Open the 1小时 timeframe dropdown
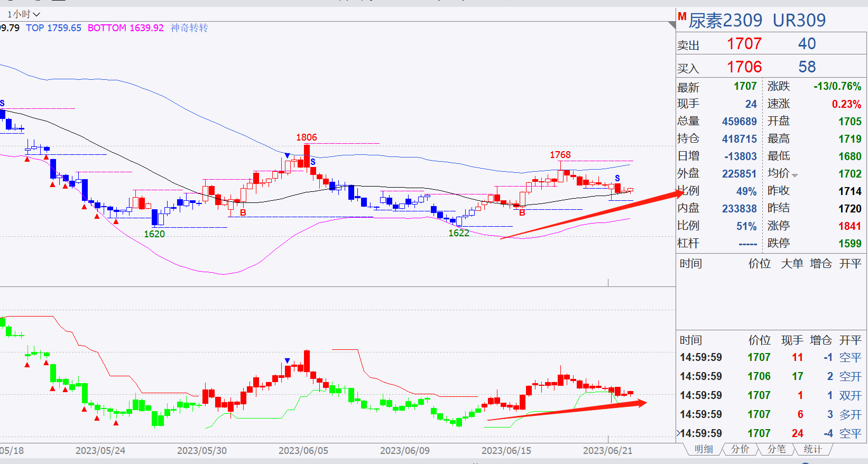868x464 pixels. click(23, 14)
